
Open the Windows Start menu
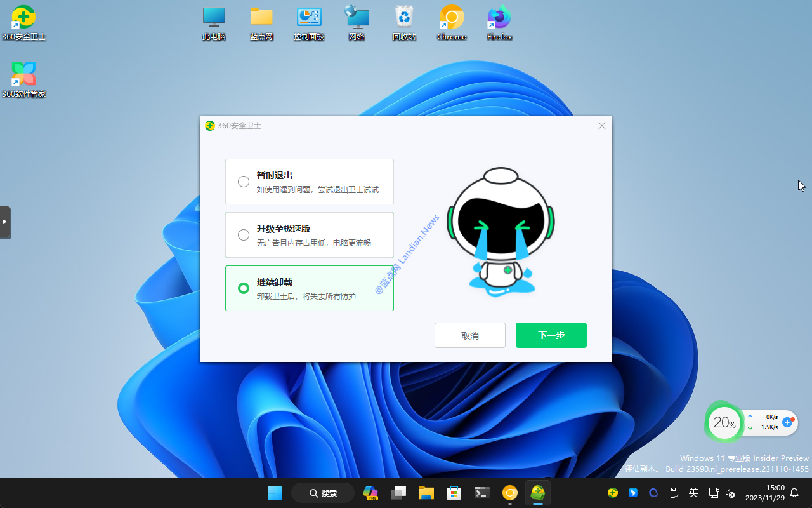[275, 493]
